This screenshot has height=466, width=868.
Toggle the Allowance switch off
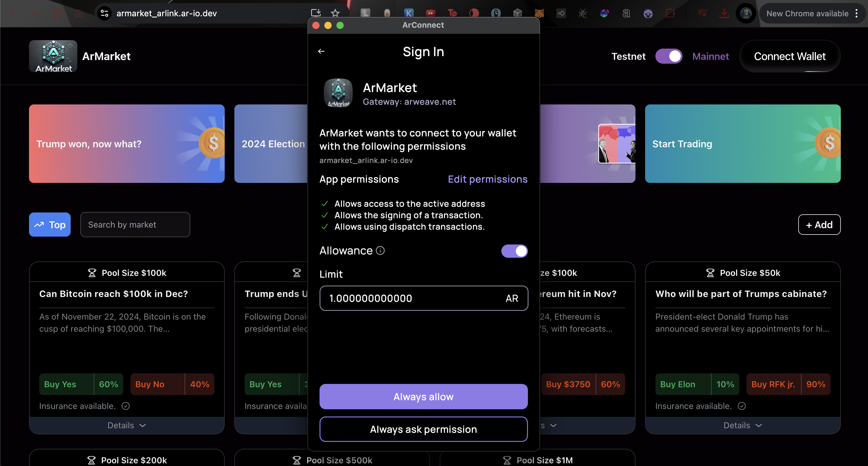click(514, 251)
